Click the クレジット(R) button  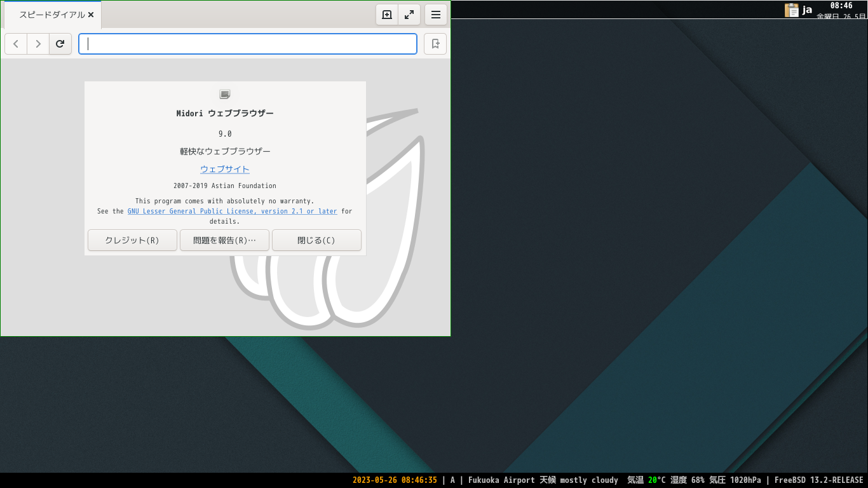pos(132,240)
